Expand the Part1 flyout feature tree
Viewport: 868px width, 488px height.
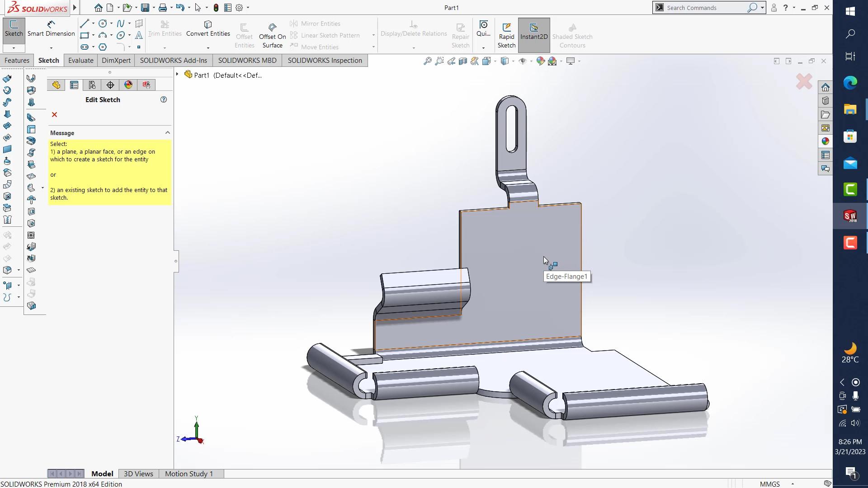(x=177, y=75)
